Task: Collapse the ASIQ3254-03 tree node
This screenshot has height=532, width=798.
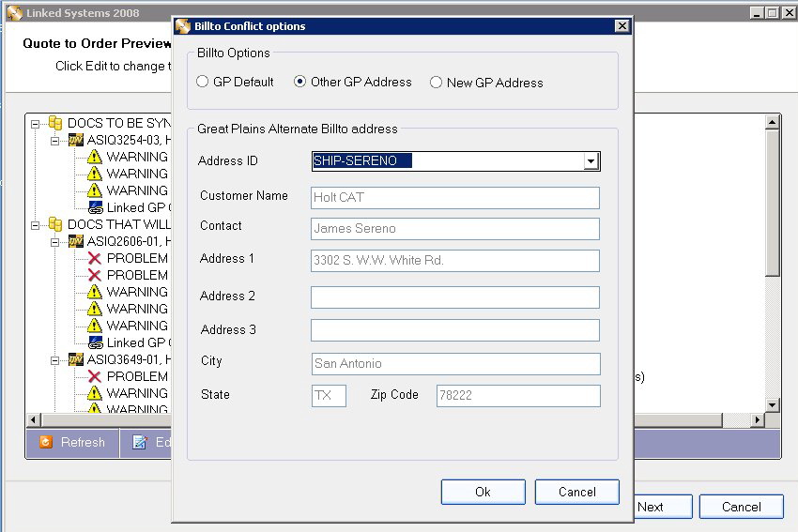Action: click(55, 141)
